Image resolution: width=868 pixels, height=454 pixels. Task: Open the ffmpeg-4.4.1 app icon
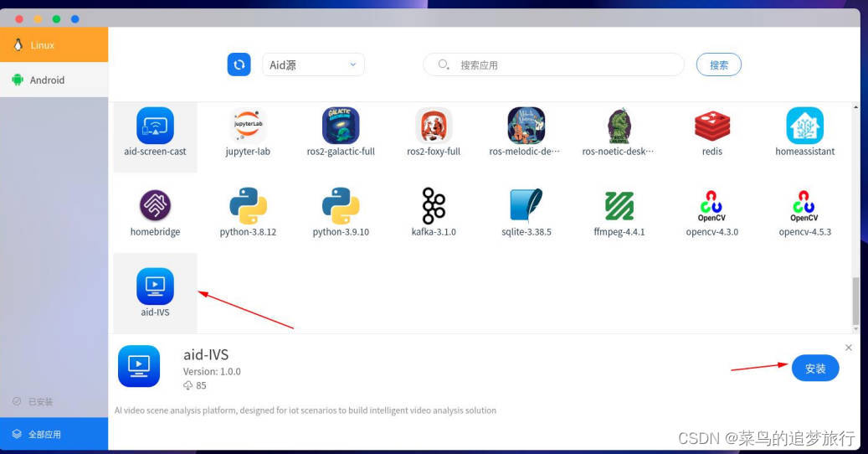point(619,206)
